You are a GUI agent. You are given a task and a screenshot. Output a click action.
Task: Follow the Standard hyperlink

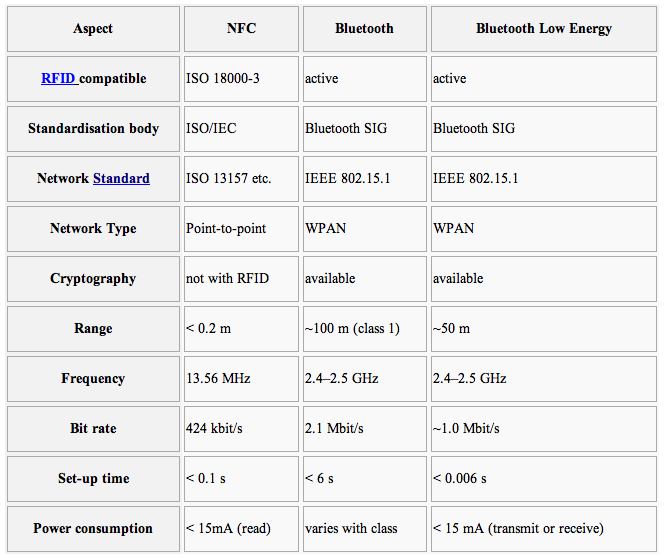pos(121,179)
